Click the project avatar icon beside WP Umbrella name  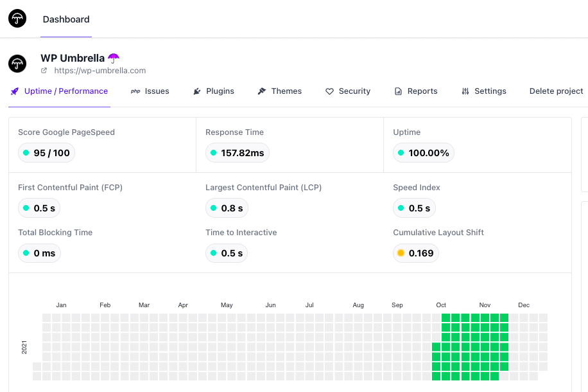pyautogui.click(x=17, y=64)
